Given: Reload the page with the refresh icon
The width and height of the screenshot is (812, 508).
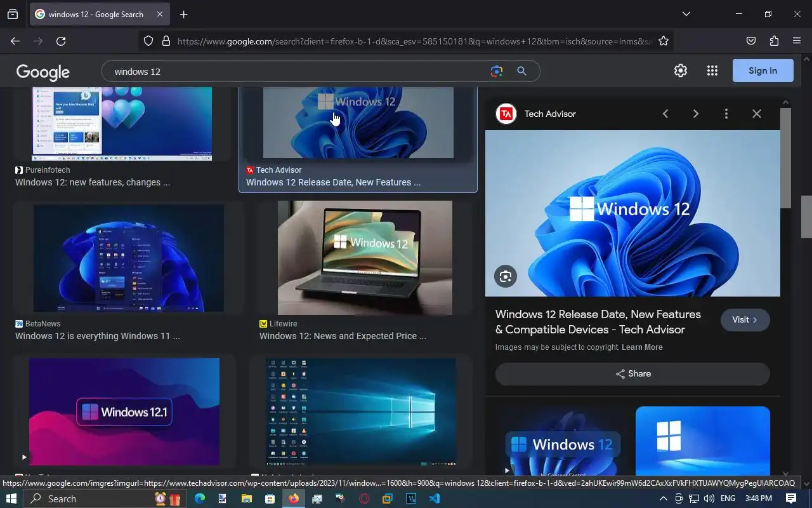Looking at the screenshot, I should 61,41.
